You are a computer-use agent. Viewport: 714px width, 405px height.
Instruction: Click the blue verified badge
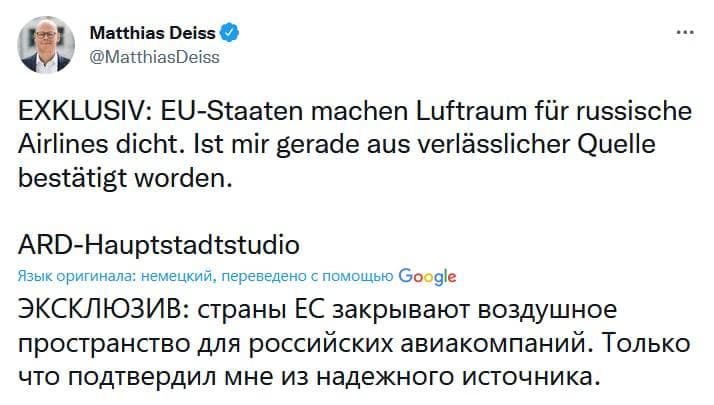(x=229, y=33)
